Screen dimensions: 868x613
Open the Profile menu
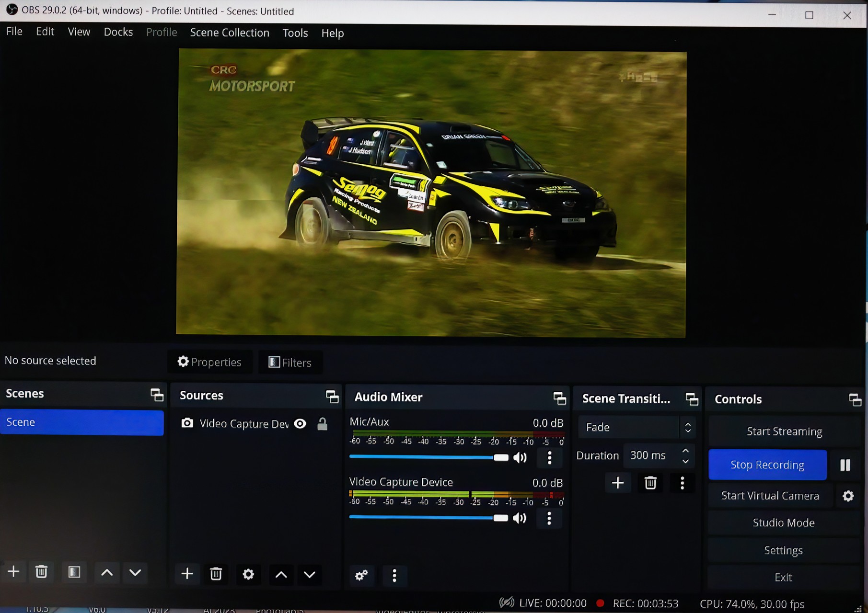pyautogui.click(x=162, y=32)
